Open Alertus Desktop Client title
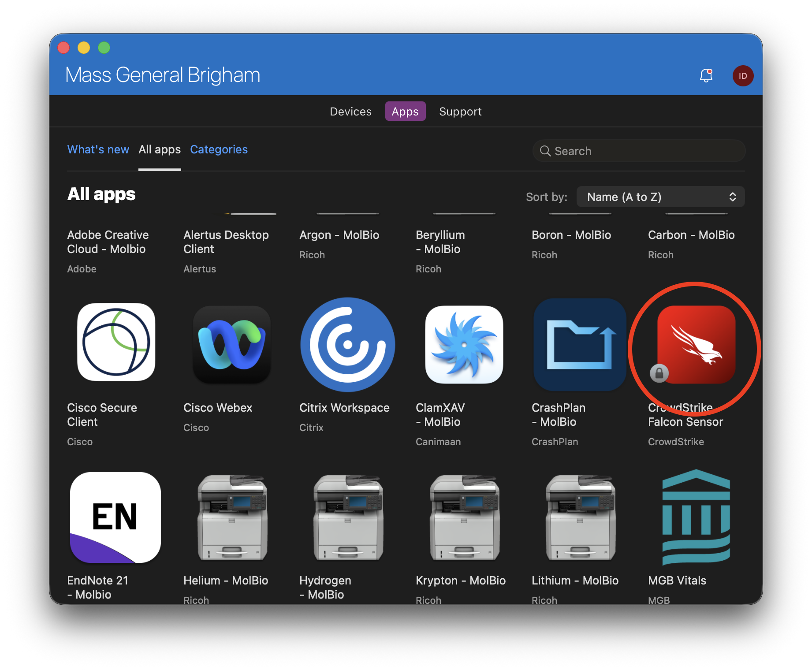This screenshot has height=670, width=812. click(x=226, y=242)
